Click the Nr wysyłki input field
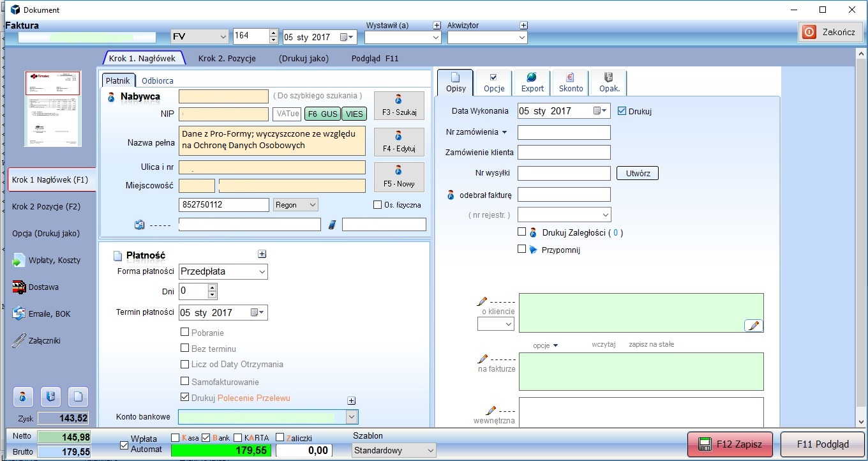 564,173
